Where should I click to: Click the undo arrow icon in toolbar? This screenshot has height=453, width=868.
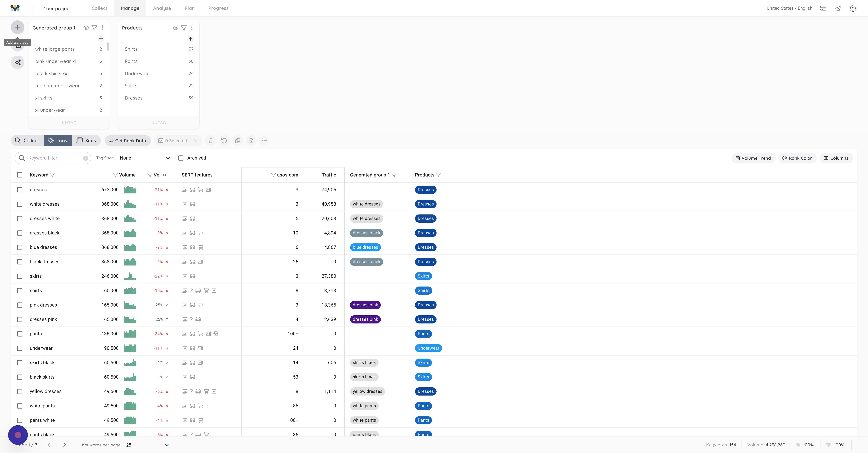tap(224, 141)
